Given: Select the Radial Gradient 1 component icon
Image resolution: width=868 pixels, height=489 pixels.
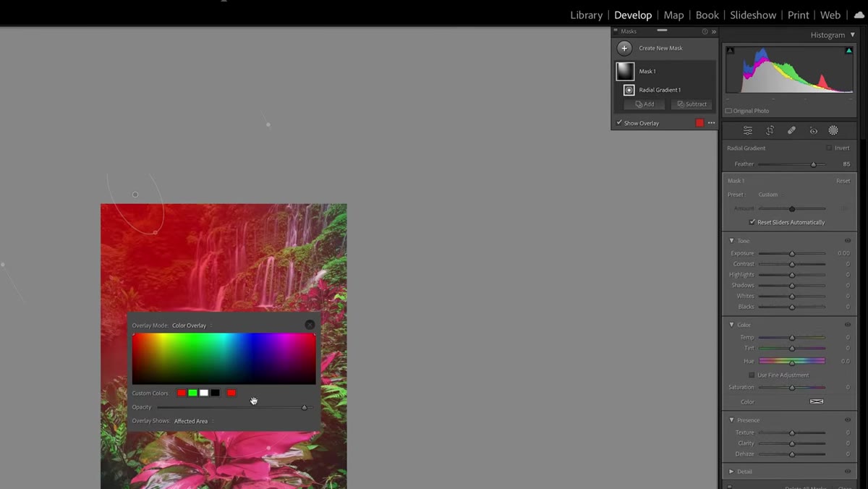Looking at the screenshot, I should click(629, 90).
